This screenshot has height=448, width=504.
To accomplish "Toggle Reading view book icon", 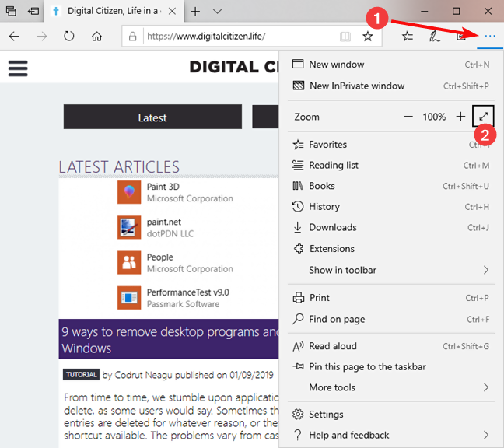I will tap(345, 37).
